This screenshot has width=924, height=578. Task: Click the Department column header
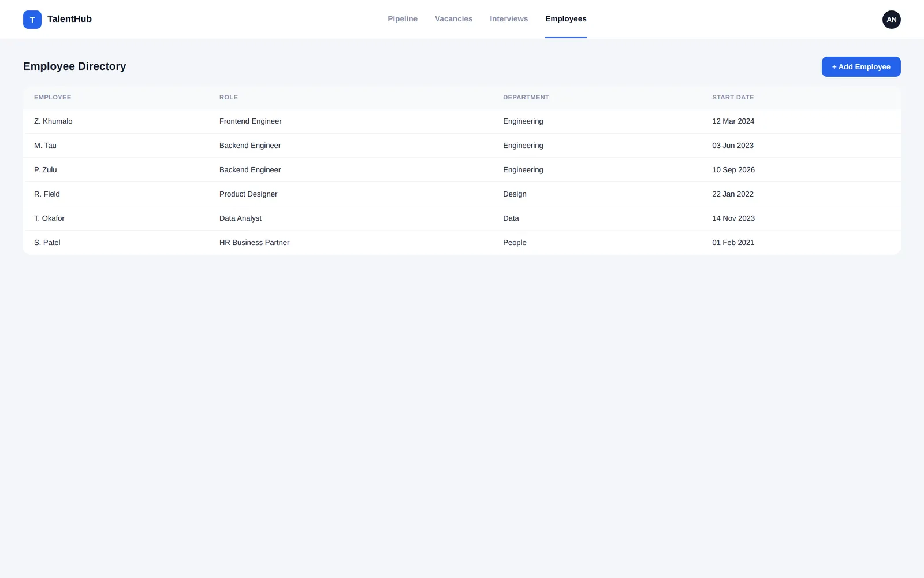pyautogui.click(x=526, y=97)
